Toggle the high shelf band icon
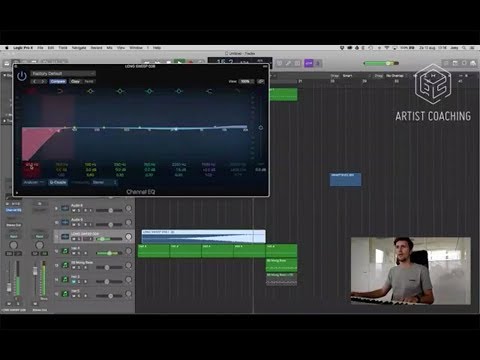This screenshot has height=360, width=480. click(209, 91)
